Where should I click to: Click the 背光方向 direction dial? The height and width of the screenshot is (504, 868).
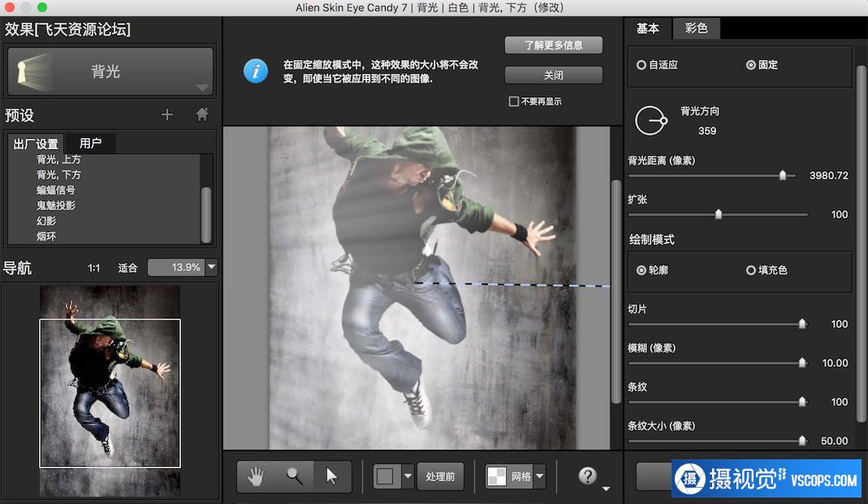point(651,121)
